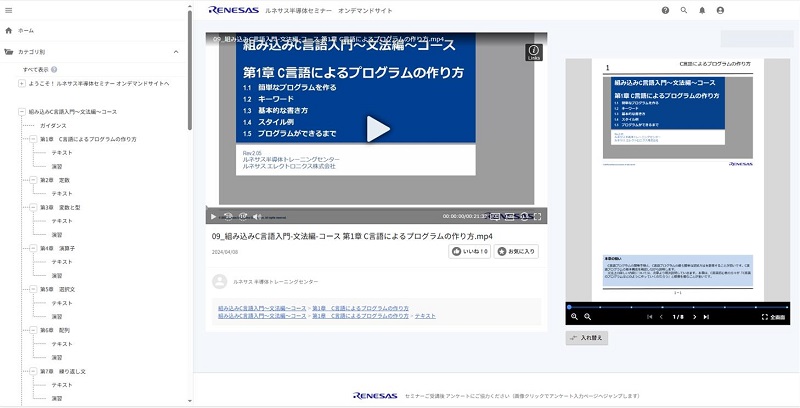Click the sidebar vertical scrollbar
Viewport: 800px width, 408px height.
(x=190, y=70)
